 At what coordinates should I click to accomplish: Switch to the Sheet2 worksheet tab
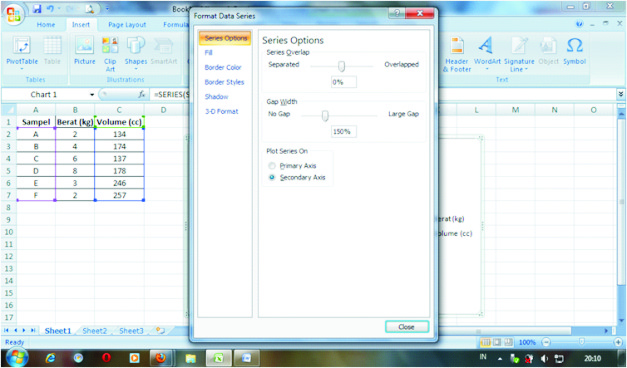95,331
